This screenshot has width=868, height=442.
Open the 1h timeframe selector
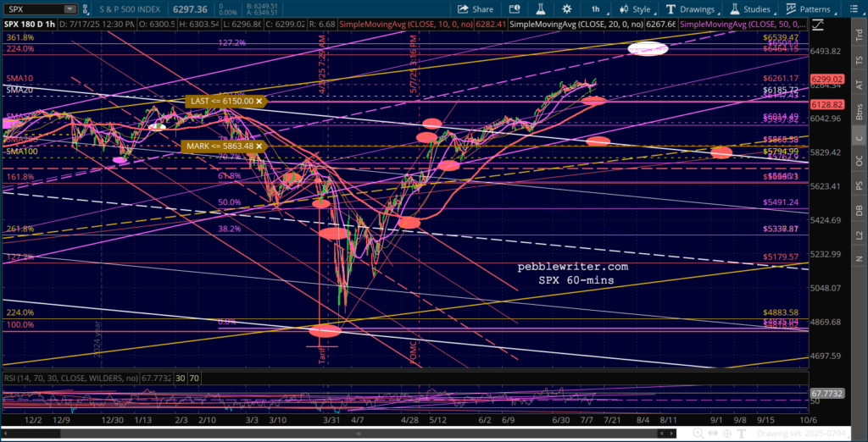595,8
